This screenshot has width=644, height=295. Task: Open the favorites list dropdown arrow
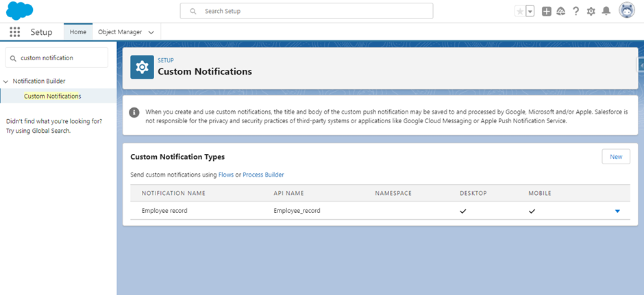click(530, 12)
